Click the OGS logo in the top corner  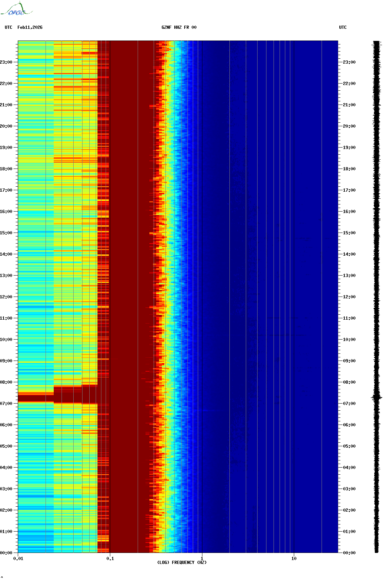(16, 9)
